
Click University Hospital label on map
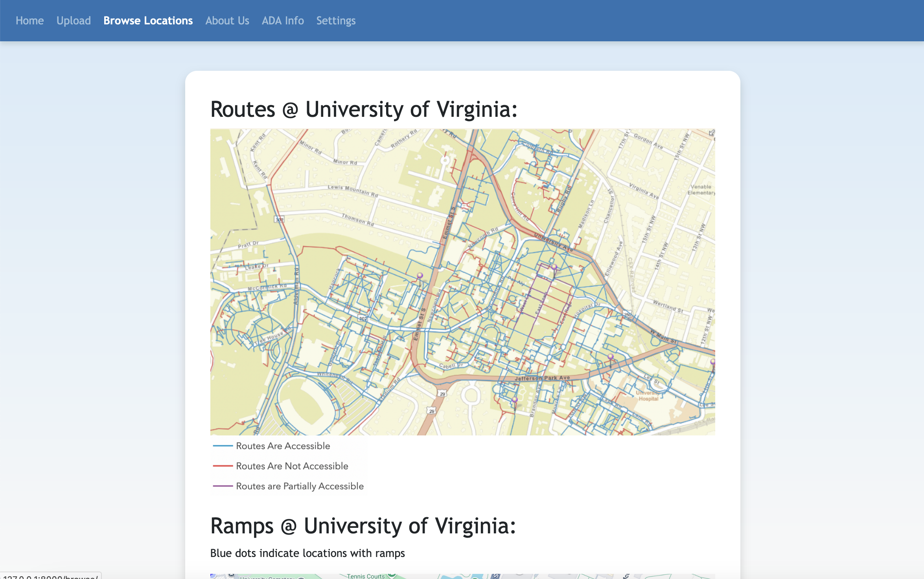point(648,396)
